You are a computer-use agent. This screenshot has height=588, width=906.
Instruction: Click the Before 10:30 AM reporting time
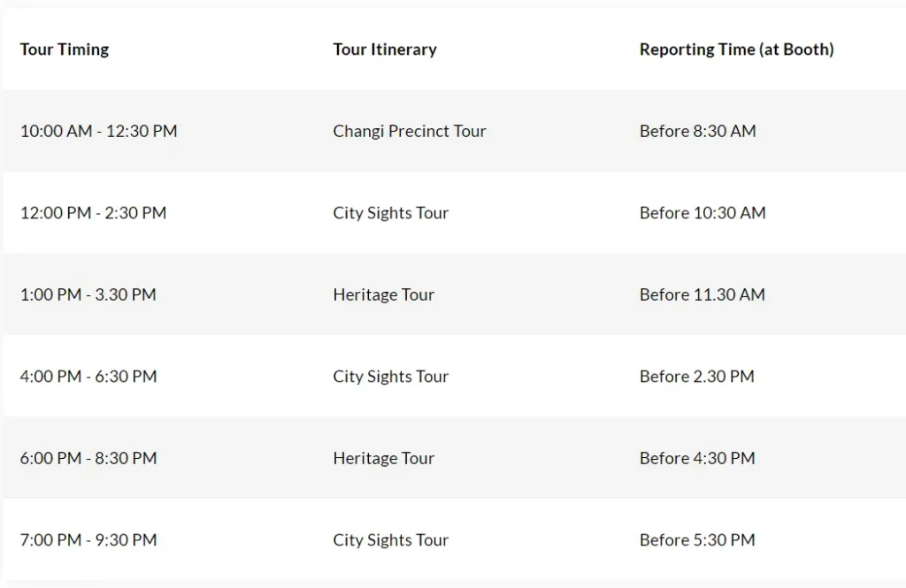click(703, 213)
